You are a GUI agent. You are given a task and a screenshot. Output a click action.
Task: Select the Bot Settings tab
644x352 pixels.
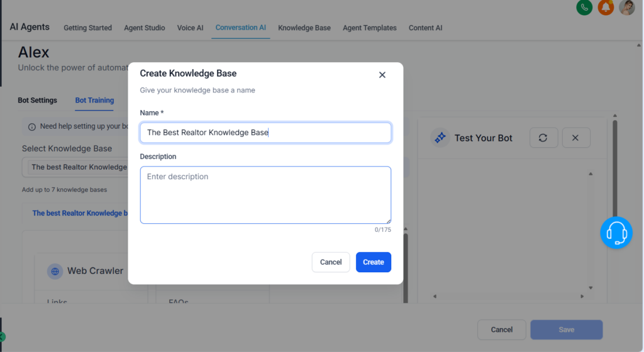click(37, 101)
